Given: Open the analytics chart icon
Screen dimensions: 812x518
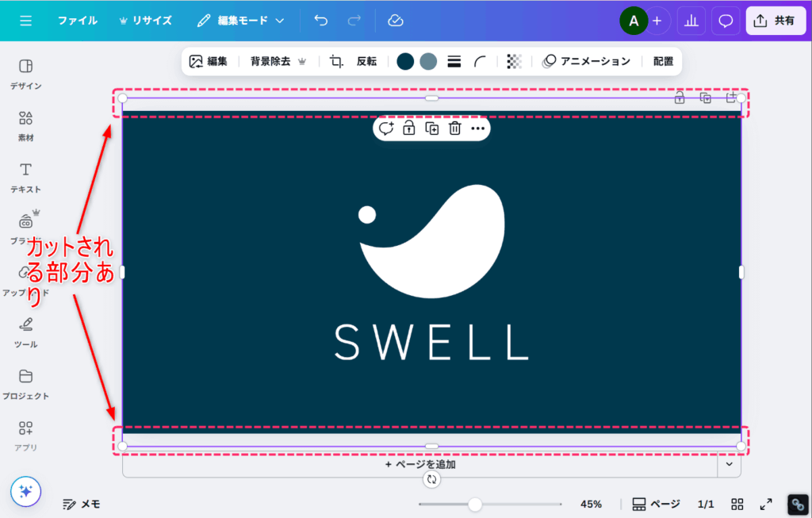Looking at the screenshot, I should [691, 21].
